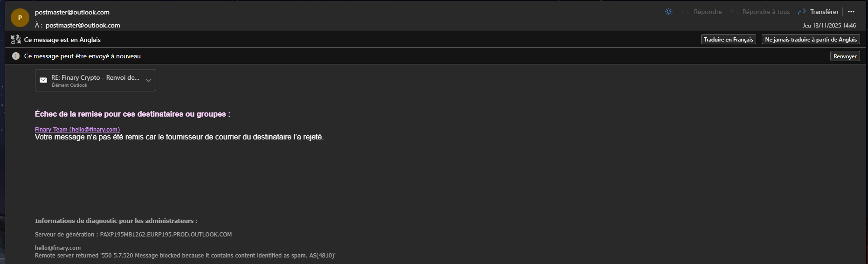Screen dimensions: 868x264
Task: Open the more actions ellipsis menu
Action: [851, 12]
